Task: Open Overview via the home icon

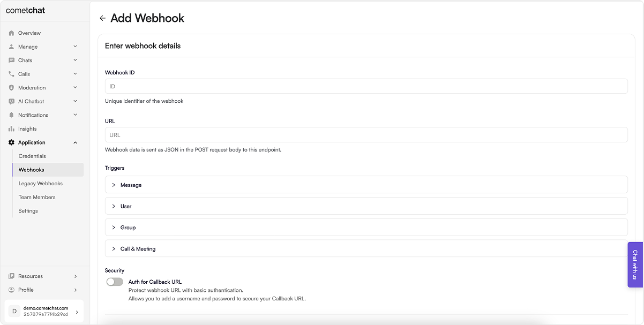Action: [x=11, y=33]
